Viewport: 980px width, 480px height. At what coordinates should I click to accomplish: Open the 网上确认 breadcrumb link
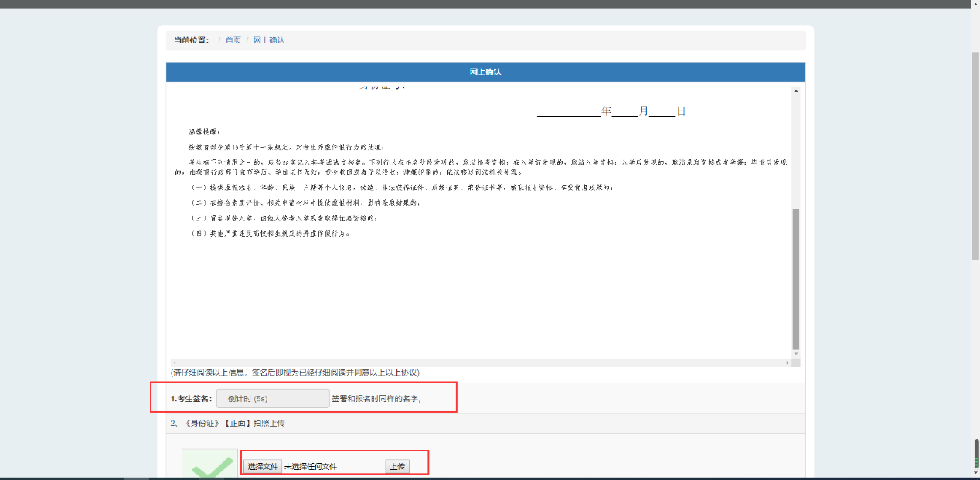269,40
